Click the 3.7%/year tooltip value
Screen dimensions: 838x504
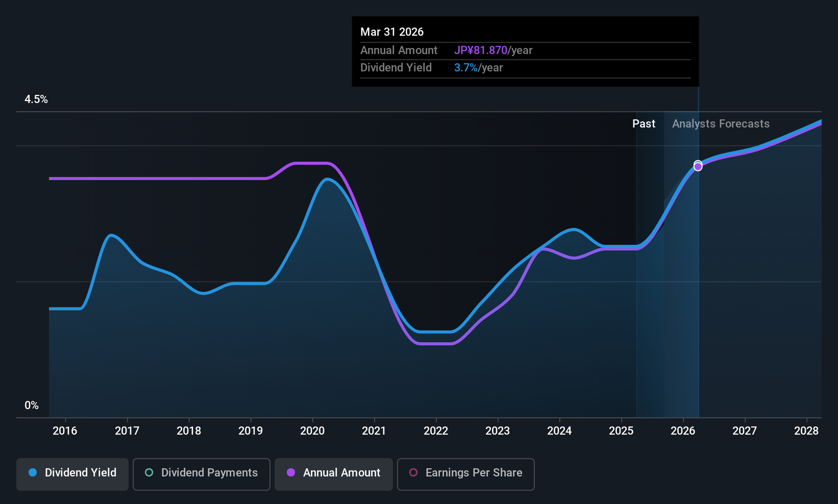pyautogui.click(x=478, y=68)
